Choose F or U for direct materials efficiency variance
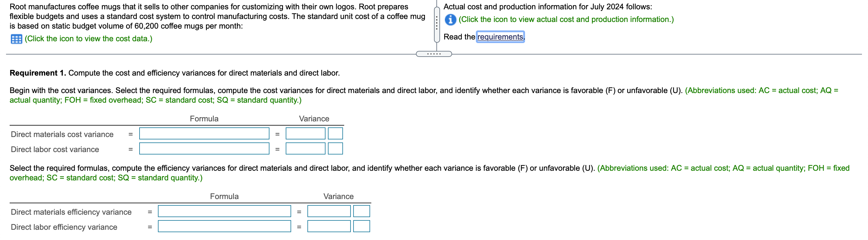868x240 pixels. 362,211
